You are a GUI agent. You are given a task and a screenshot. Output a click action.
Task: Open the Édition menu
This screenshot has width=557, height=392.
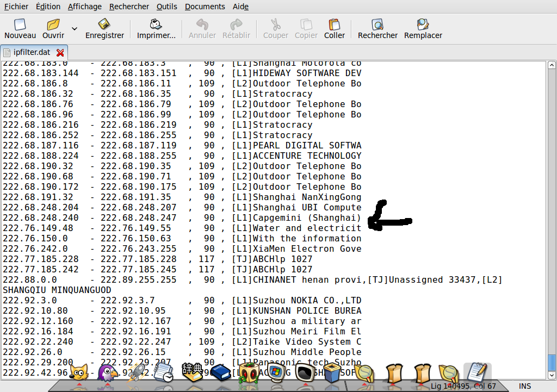click(48, 7)
